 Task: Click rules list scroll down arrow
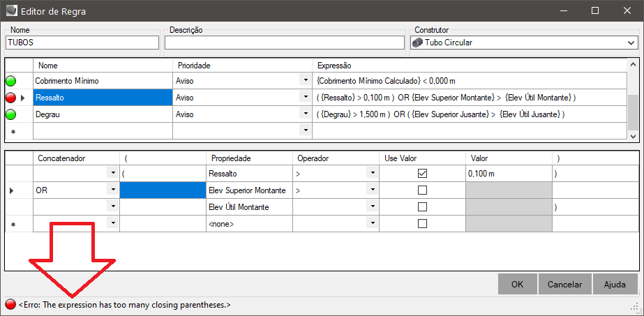[x=633, y=136]
